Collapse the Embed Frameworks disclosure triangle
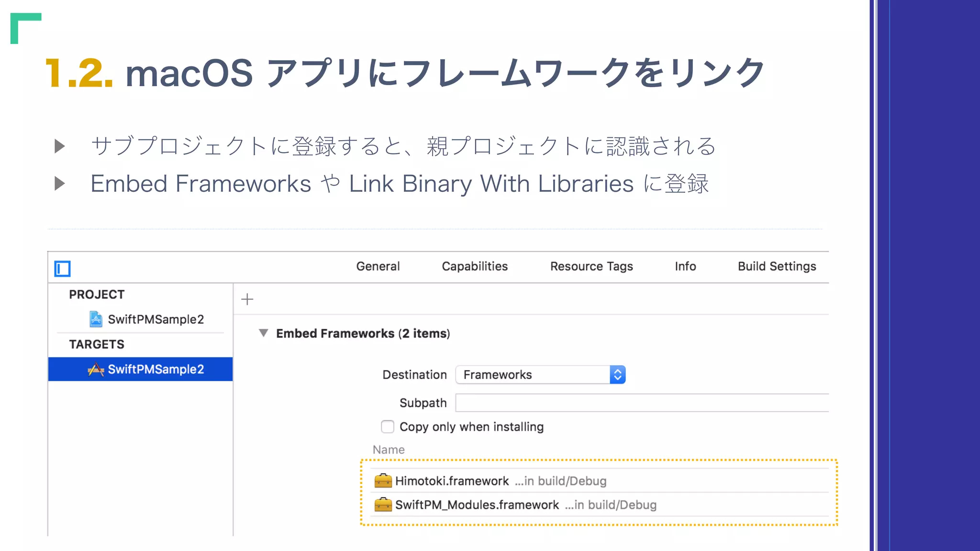The image size is (980, 551). [263, 333]
